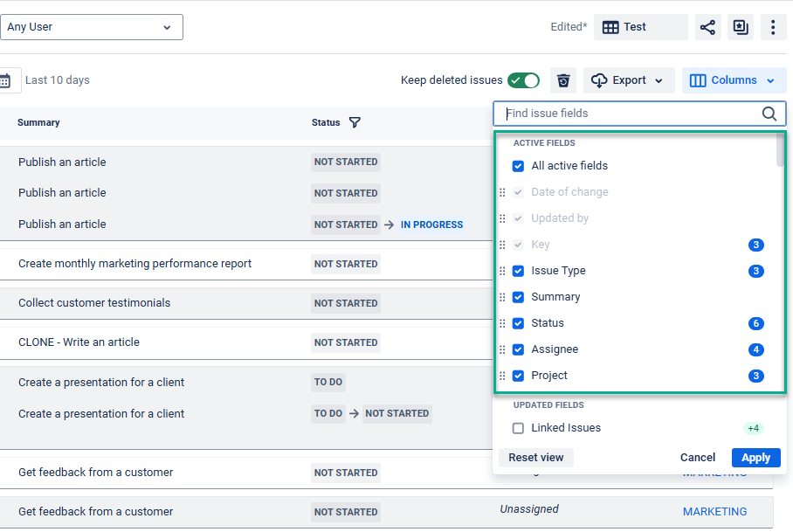Click the share icon in top toolbar
Image resolution: width=793 pixels, height=532 pixels.
point(708,27)
